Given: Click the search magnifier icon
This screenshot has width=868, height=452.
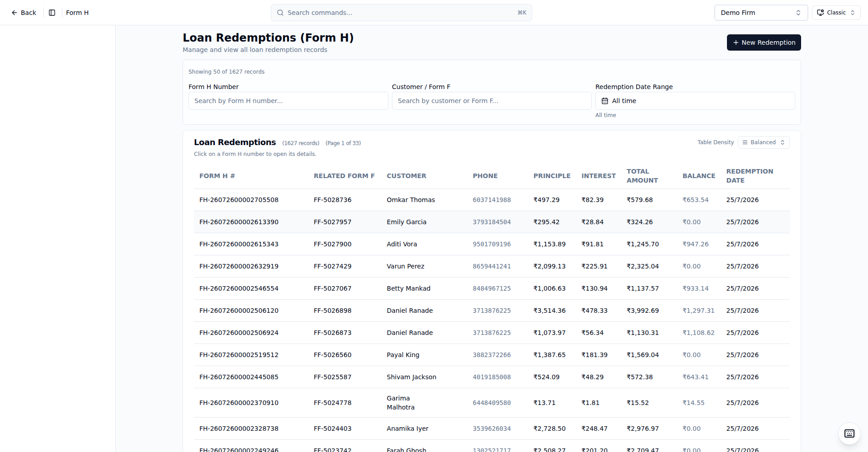Looking at the screenshot, I should pos(280,13).
